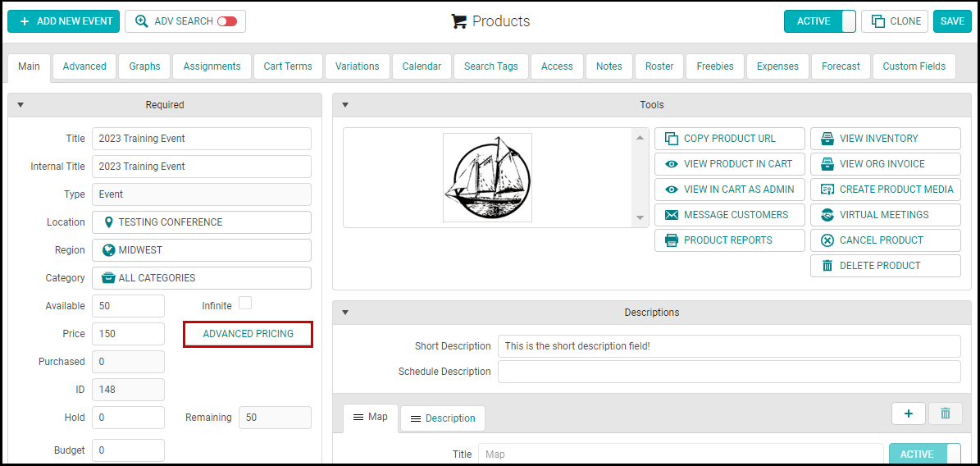Click the handshake icon on Virtual Meetings
Screen dimensions: 980x466
point(827,215)
